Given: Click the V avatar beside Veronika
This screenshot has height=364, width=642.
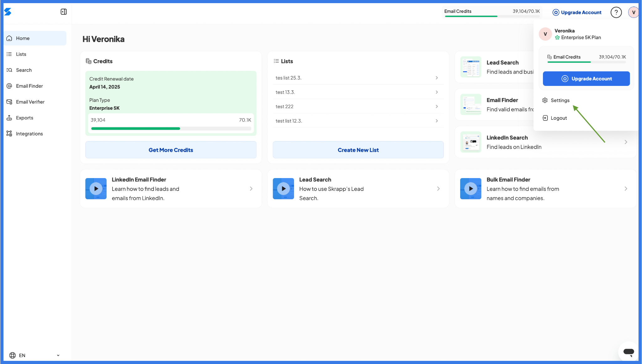Looking at the screenshot, I should [x=545, y=34].
